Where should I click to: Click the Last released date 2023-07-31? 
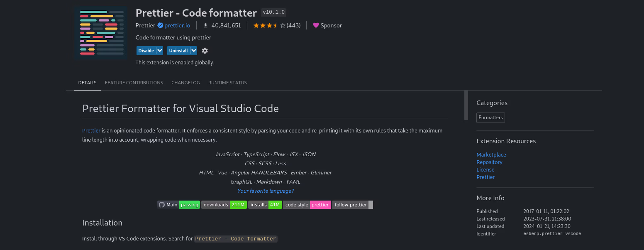(547, 219)
